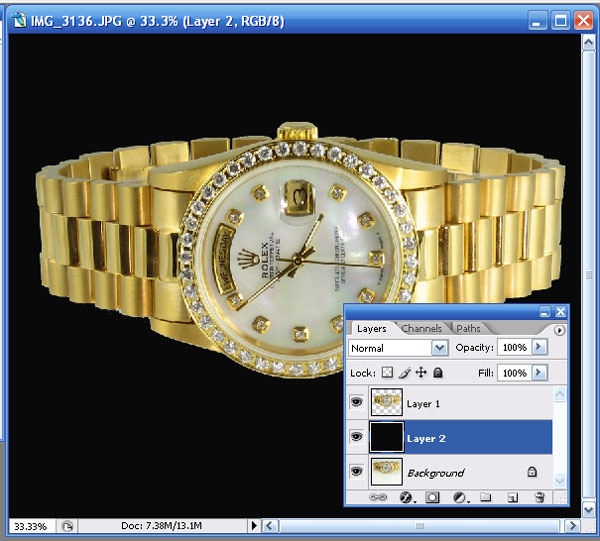The image size is (600, 541).
Task: Open the Layers palette flyout menu
Action: tap(559, 330)
